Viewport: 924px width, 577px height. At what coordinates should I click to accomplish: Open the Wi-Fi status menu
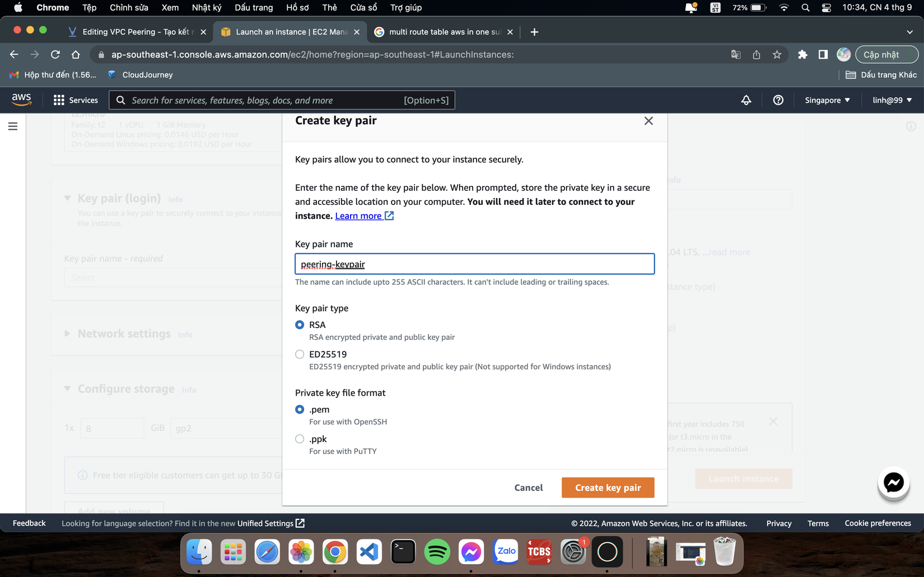(784, 7)
